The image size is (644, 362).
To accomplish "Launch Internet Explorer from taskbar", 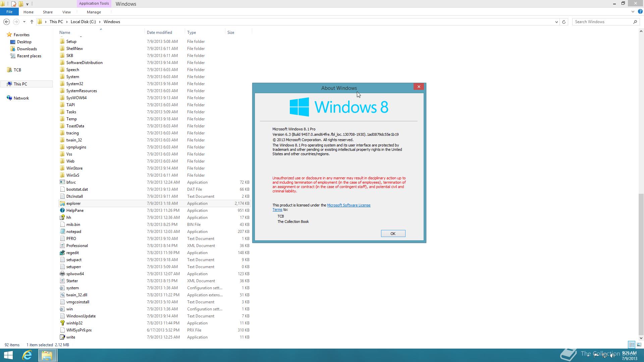I will click(x=27, y=355).
